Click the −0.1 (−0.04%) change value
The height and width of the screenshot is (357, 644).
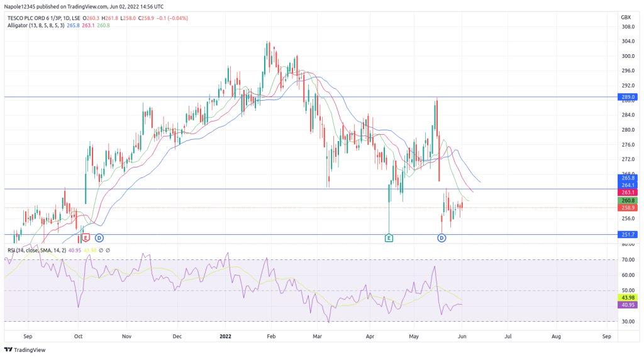click(x=172, y=18)
